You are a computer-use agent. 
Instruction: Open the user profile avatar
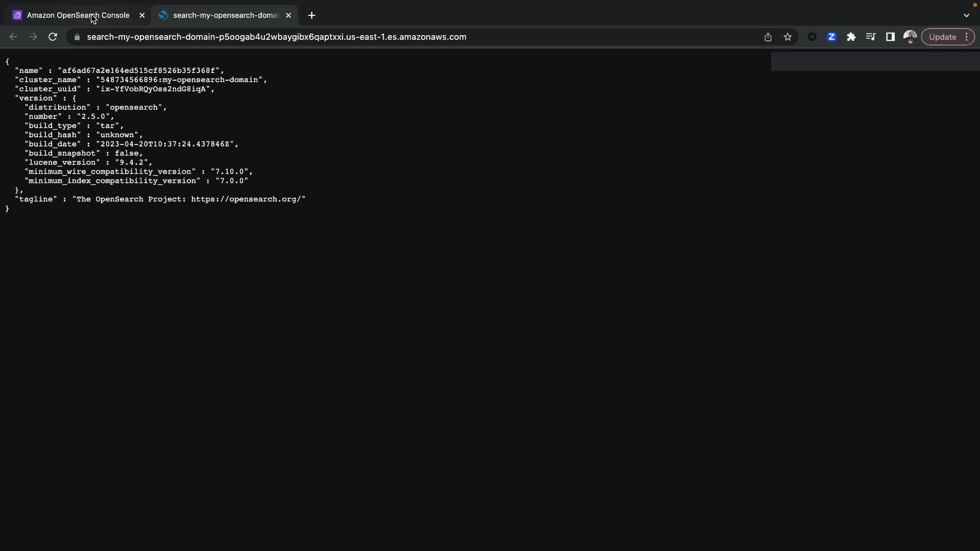pyautogui.click(x=910, y=37)
